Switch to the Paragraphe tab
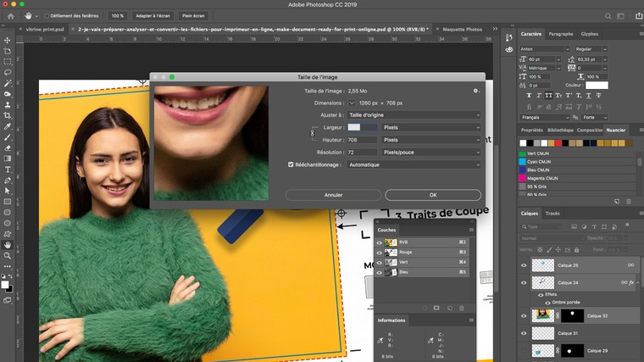The width and height of the screenshot is (644, 362). [560, 34]
